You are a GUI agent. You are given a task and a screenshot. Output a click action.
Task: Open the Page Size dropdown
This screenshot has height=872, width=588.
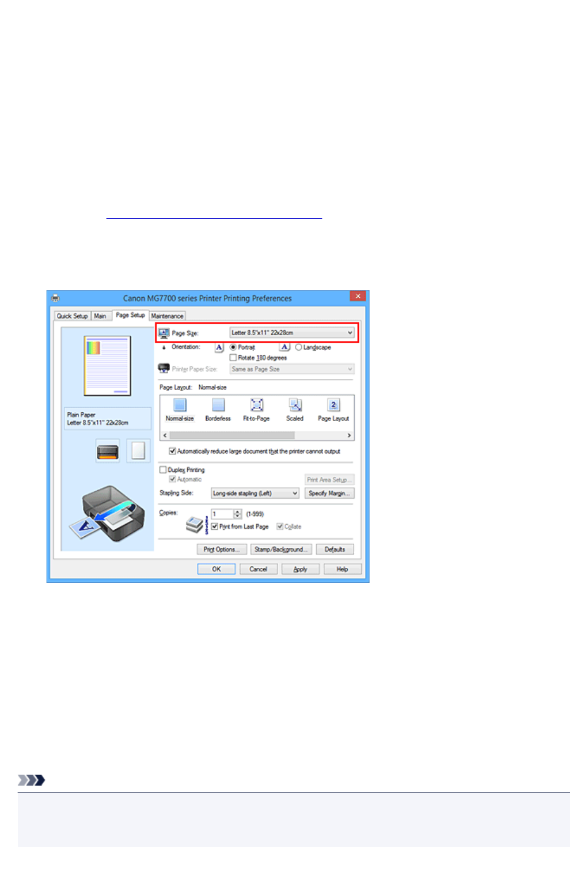pos(292,333)
